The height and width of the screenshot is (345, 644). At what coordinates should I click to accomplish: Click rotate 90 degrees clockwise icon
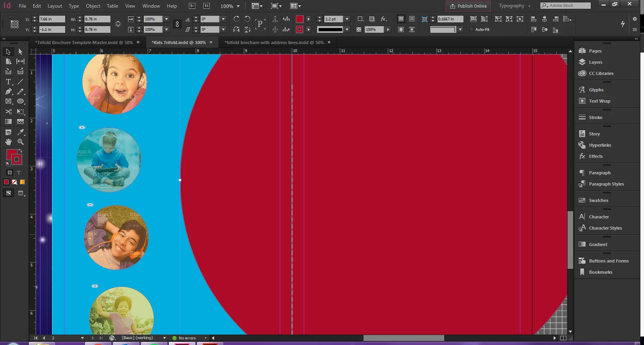pos(237,19)
